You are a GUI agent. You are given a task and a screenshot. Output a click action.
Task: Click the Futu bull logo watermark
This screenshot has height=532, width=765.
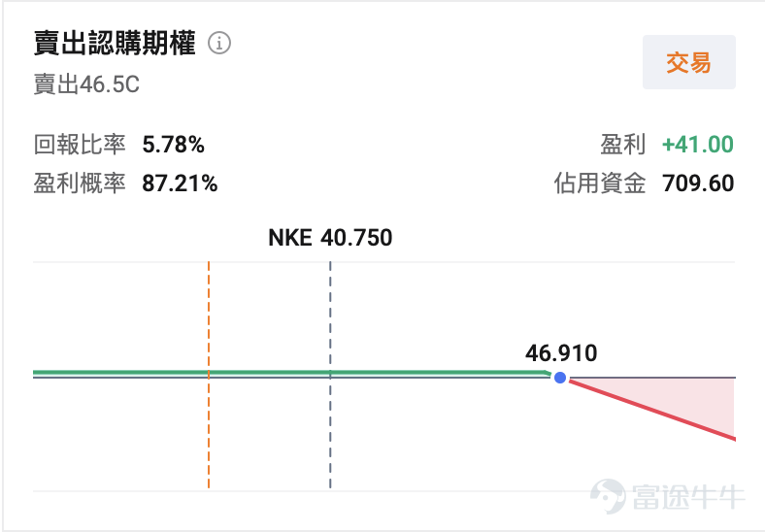[608, 496]
